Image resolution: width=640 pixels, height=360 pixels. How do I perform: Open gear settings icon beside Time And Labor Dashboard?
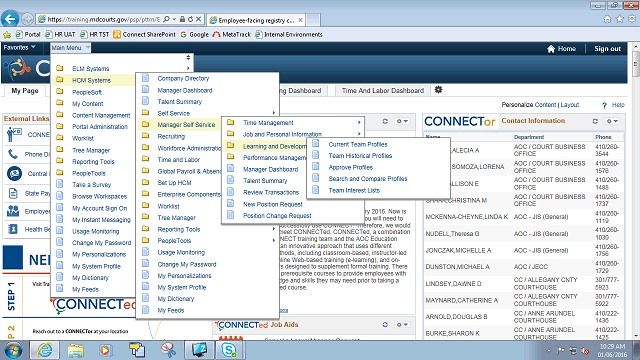click(438, 89)
